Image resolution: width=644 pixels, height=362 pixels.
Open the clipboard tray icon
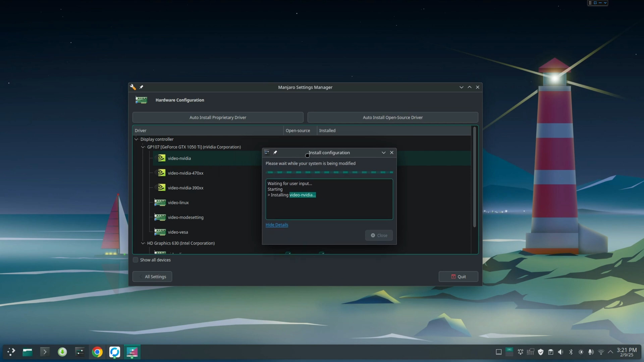click(551, 352)
